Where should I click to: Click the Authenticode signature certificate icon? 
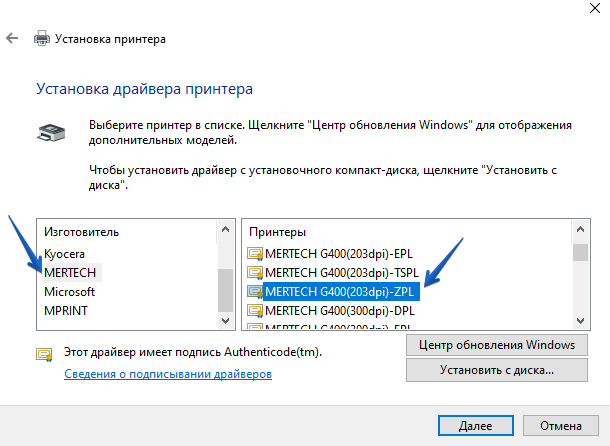tap(44, 353)
